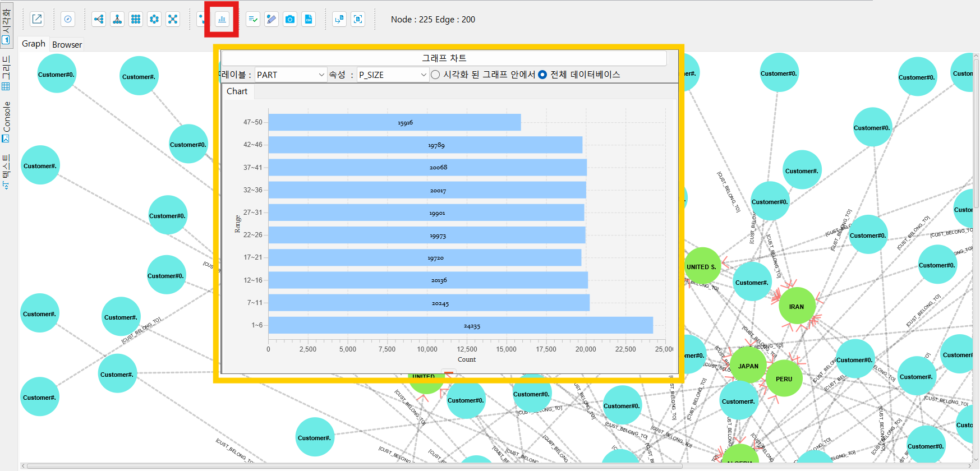Open the graph bar chart tool

(222, 19)
